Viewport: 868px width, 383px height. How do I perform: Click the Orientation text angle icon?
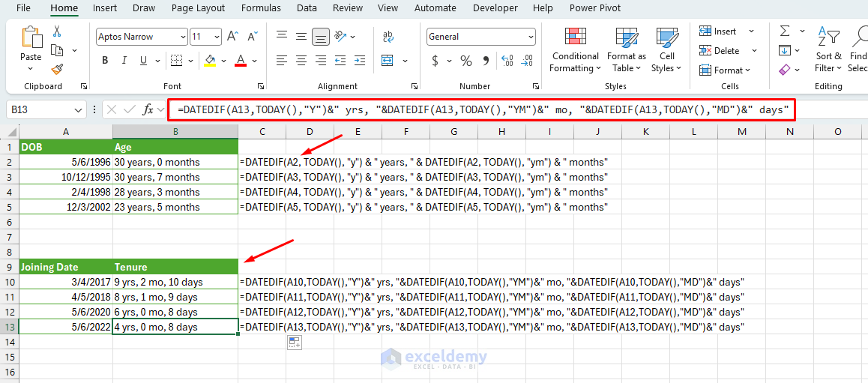(340, 37)
